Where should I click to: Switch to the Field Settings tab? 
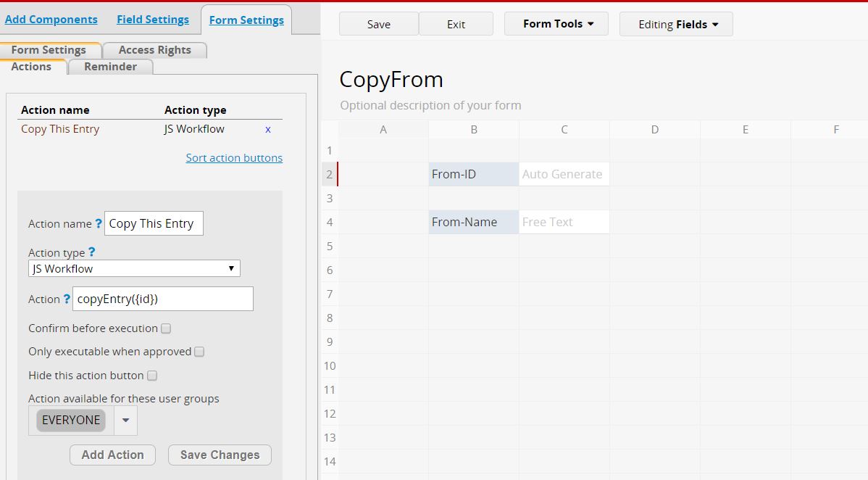coord(153,20)
